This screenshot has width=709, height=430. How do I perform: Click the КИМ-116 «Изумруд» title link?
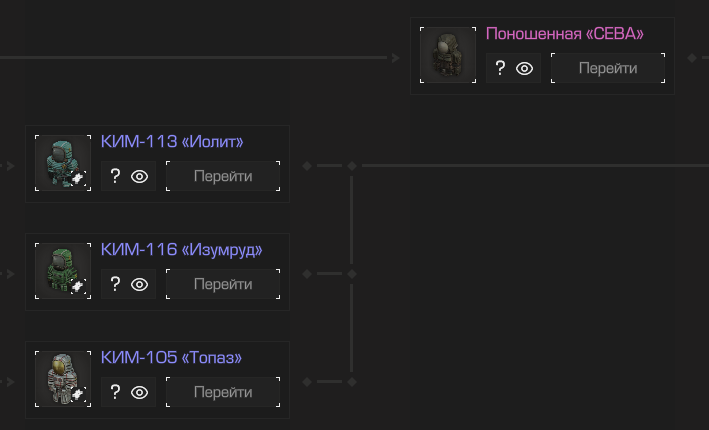(181, 250)
